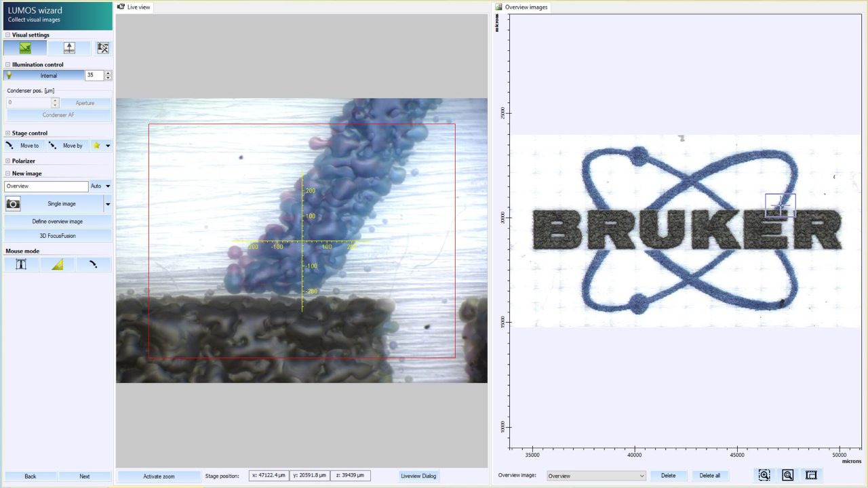Viewport: 868px width, 488px height.
Task: Increase the illumination intensity with up arrow
Action: click(108, 73)
